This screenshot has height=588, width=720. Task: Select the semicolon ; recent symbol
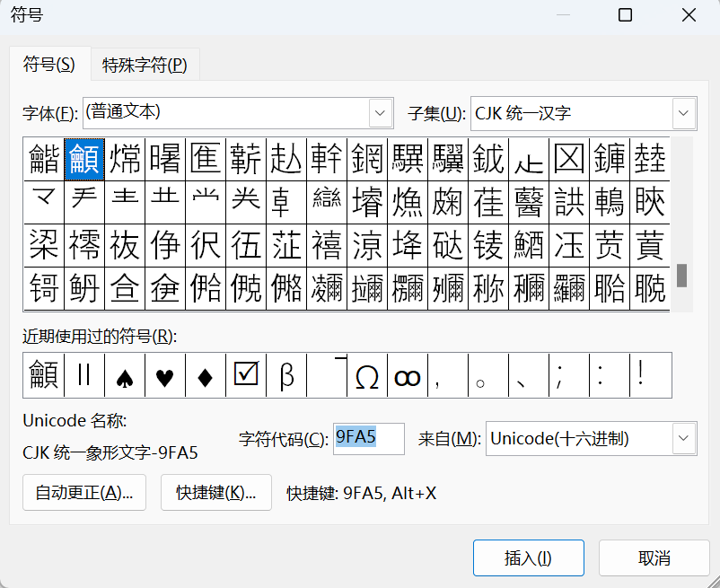coord(569,375)
